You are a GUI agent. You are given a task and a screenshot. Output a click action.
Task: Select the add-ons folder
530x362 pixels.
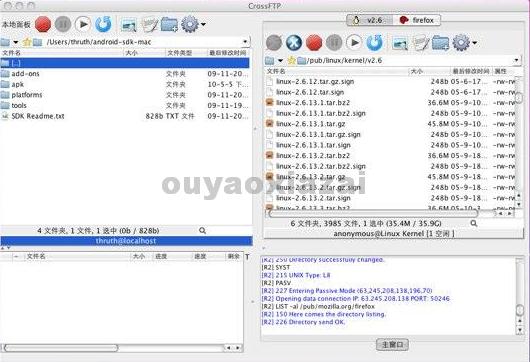click(125, 74)
